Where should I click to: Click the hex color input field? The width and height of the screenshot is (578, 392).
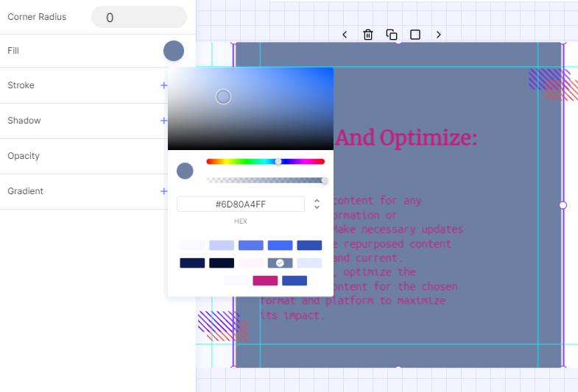(x=241, y=204)
